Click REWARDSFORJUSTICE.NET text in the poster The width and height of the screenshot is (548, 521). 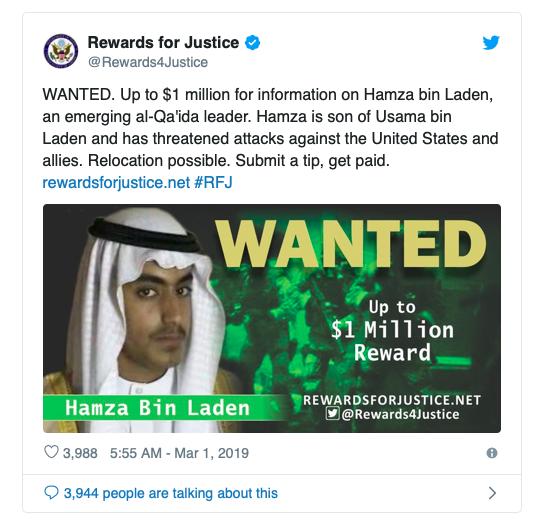pos(392,400)
